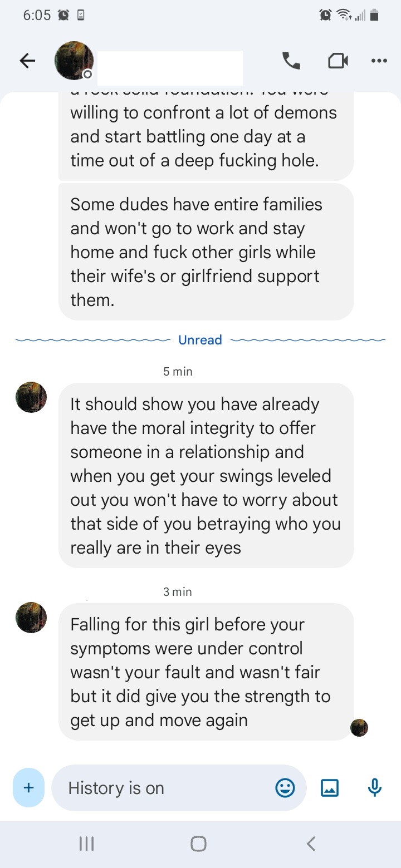Start a voice call with phone icon

[x=291, y=61]
